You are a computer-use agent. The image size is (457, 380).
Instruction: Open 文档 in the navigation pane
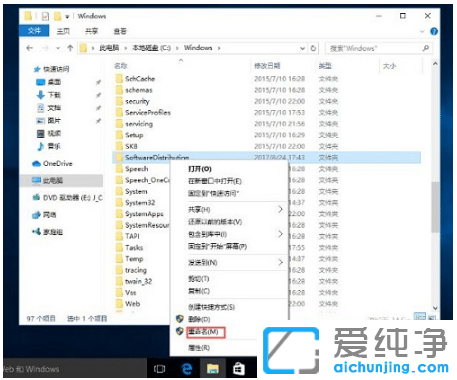[54, 108]
